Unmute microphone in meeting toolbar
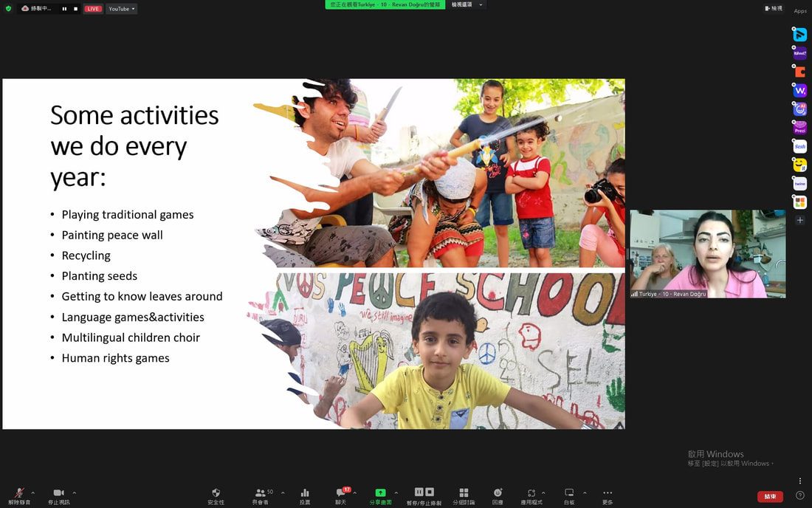Image resolution: width=812 pixels, height=508 pixels. (x=19, y=495)
